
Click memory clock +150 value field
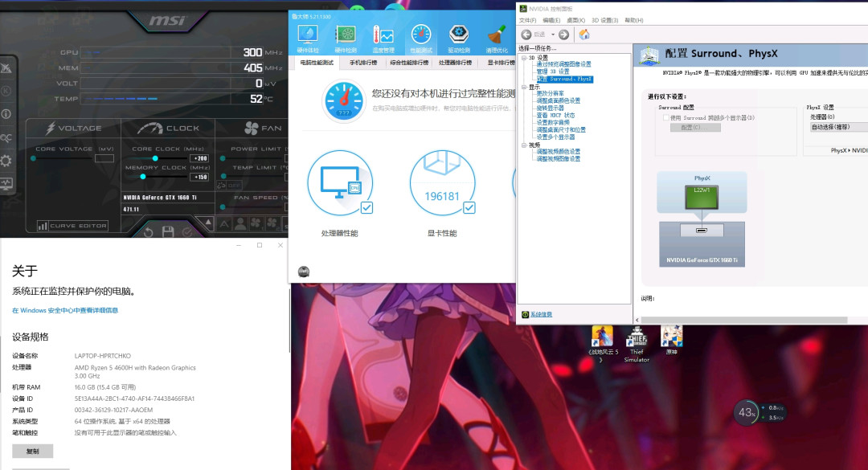[x=199, y=177]
